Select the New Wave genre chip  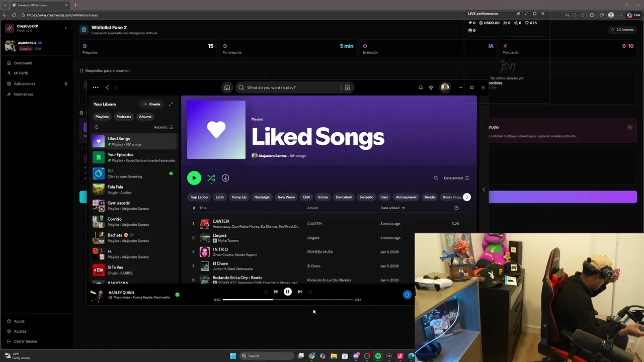286,197
